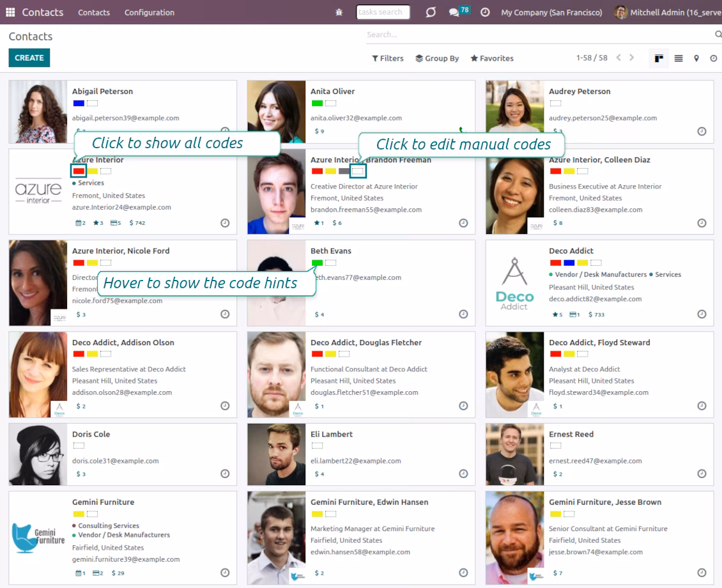The image size is (722, 588).
Task: Click the search magnifier icon
Action: 718,35
